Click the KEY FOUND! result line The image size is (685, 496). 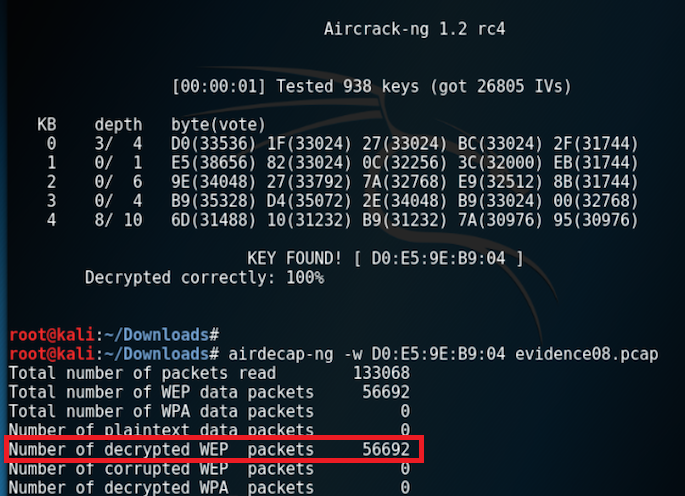(x=385, y=258)
